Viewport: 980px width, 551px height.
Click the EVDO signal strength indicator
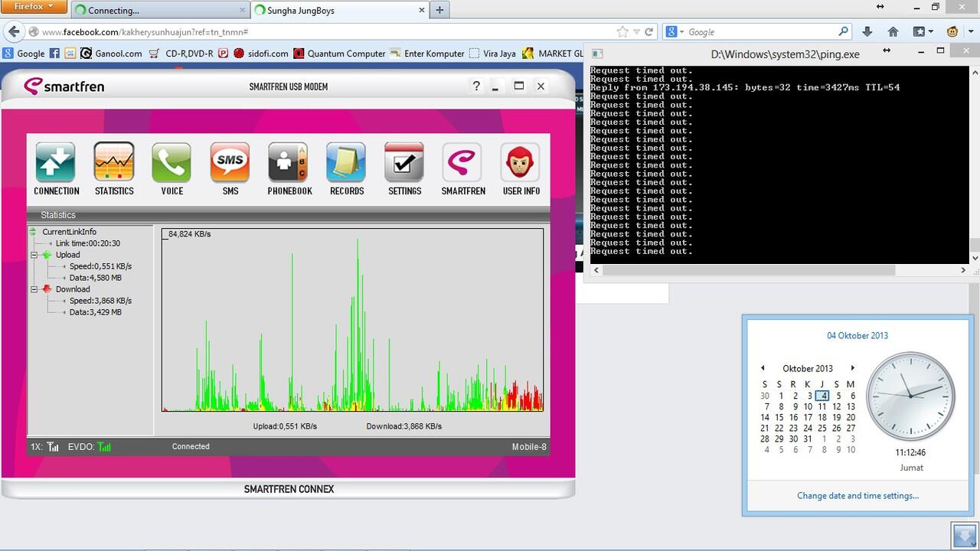[105, 446]
